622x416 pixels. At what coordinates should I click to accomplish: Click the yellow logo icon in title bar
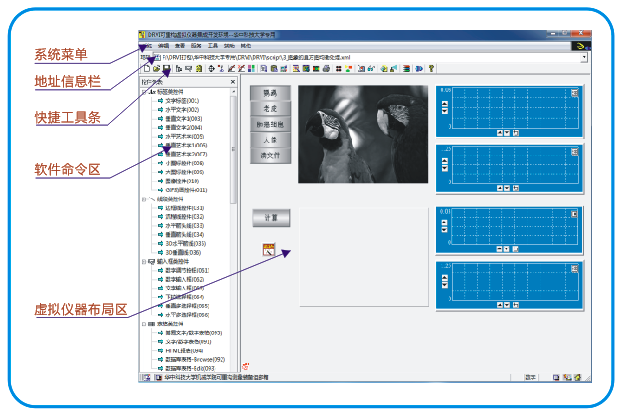tap(580, 46)
